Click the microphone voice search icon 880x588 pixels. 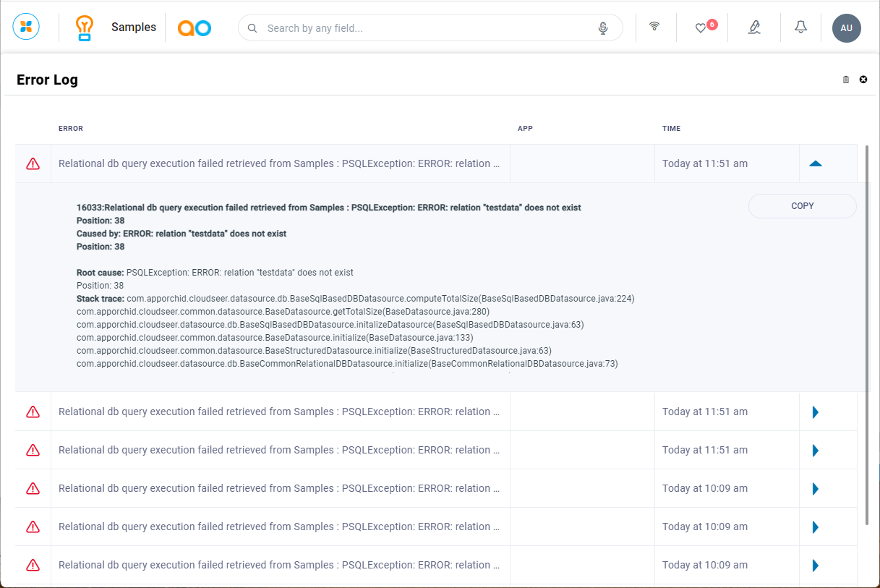click(x=603, y=28)
